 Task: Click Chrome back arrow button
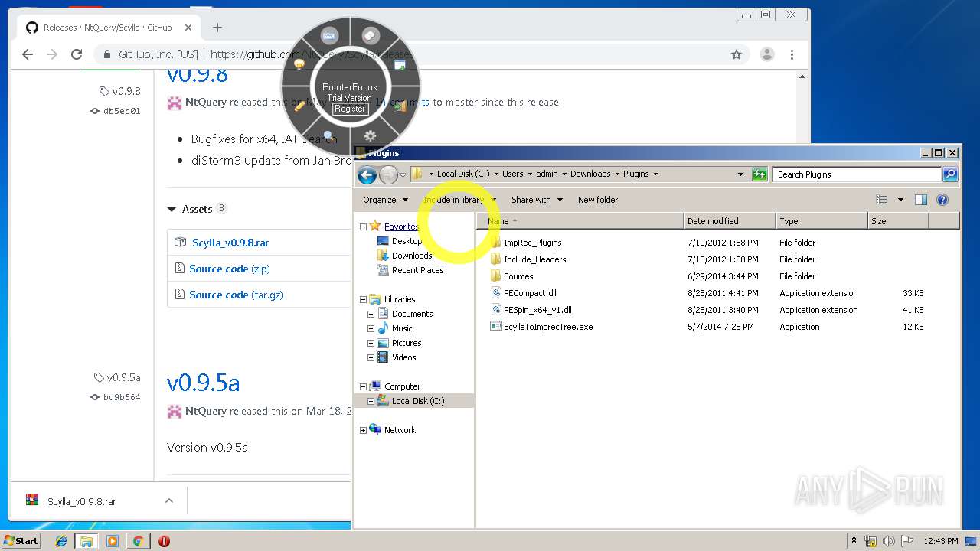coord(28,54)
